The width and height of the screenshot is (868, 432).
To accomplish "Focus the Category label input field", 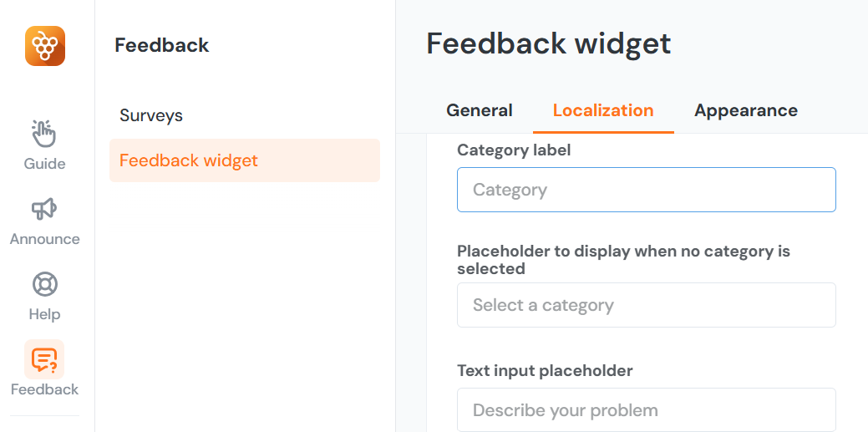I will 646,190.
